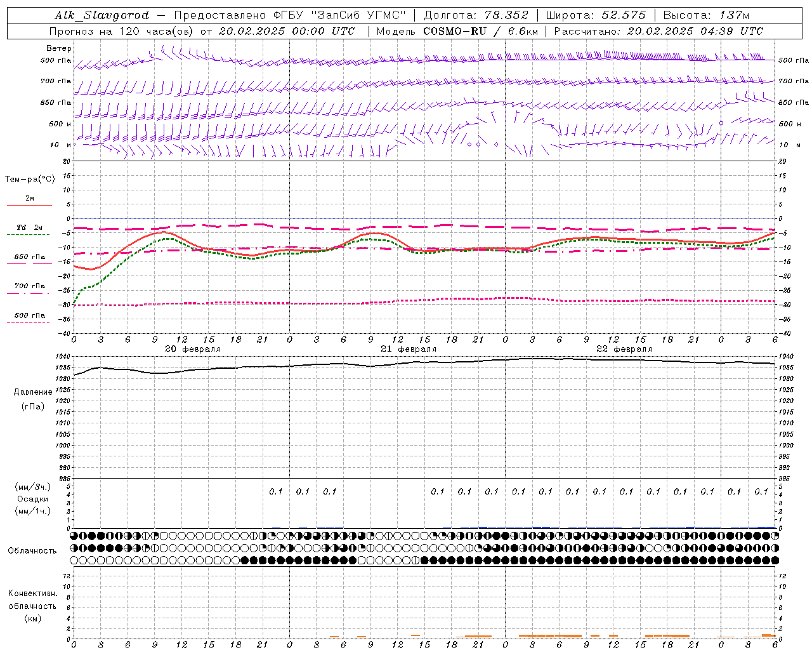This screenshot has height=650, width=812.
Task: Select the Высота: 137м elevation text
Action: tap(706, 16)
